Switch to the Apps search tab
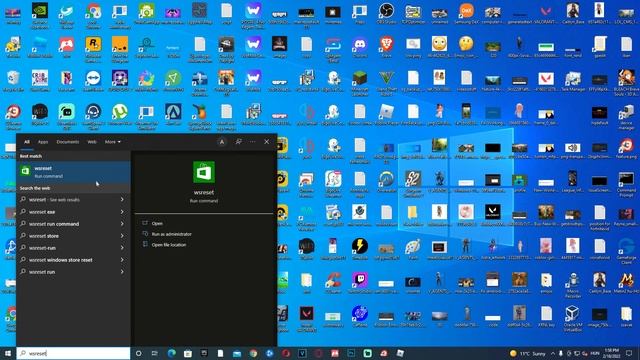The height and width of the screenshot is (360, 640). [x=43, y=142]
